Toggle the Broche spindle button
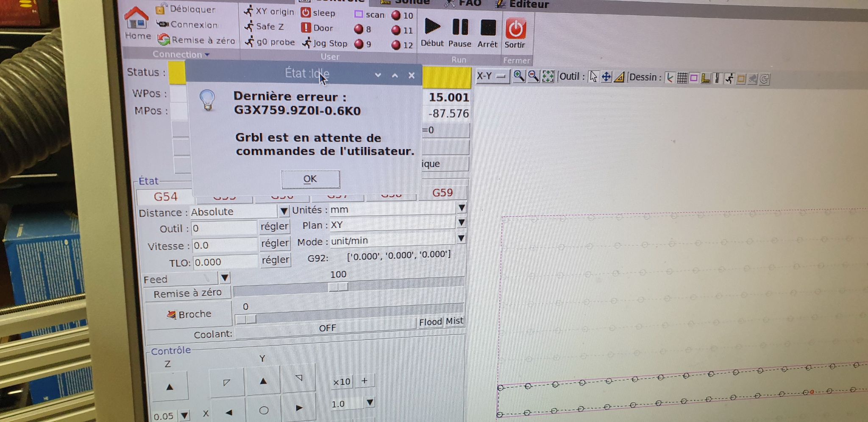The width and height of the screenshot is (868, 422). pos(189,314)
